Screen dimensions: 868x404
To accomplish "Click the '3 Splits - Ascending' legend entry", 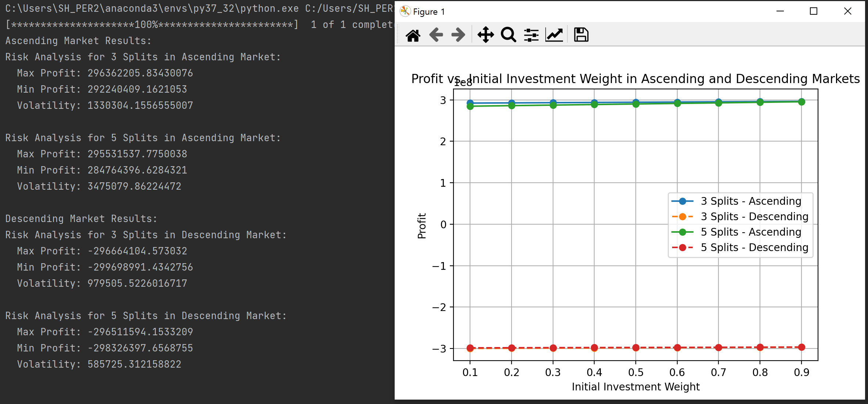I will coord(751,201).
